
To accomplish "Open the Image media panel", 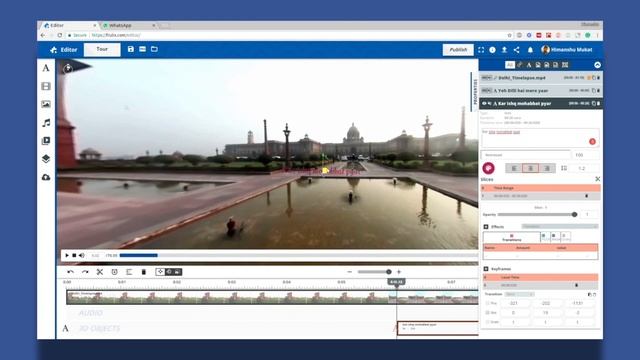I will tap(46, 104).
